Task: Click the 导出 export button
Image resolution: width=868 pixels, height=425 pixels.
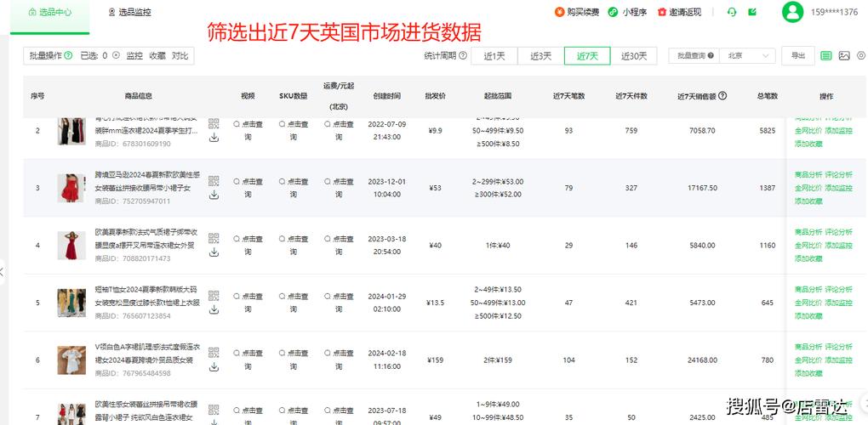Action: 797,55
